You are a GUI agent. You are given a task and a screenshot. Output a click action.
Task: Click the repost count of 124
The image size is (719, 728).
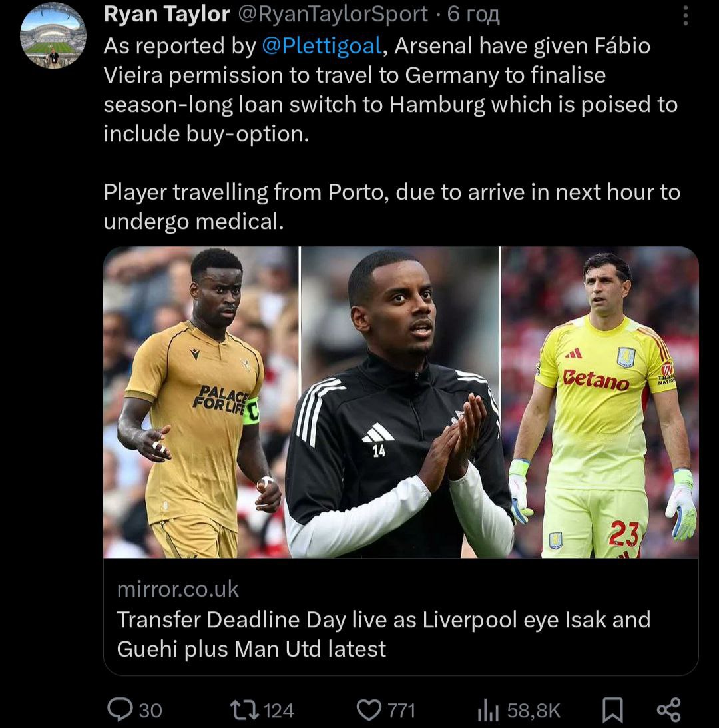[279, 711]
